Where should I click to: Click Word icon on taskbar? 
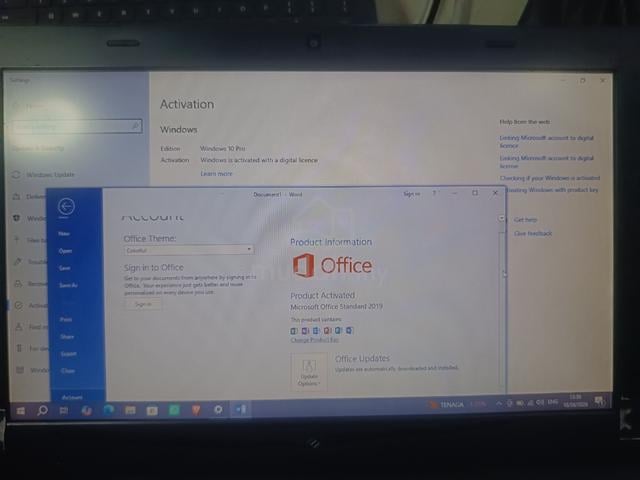coord(241,409)
